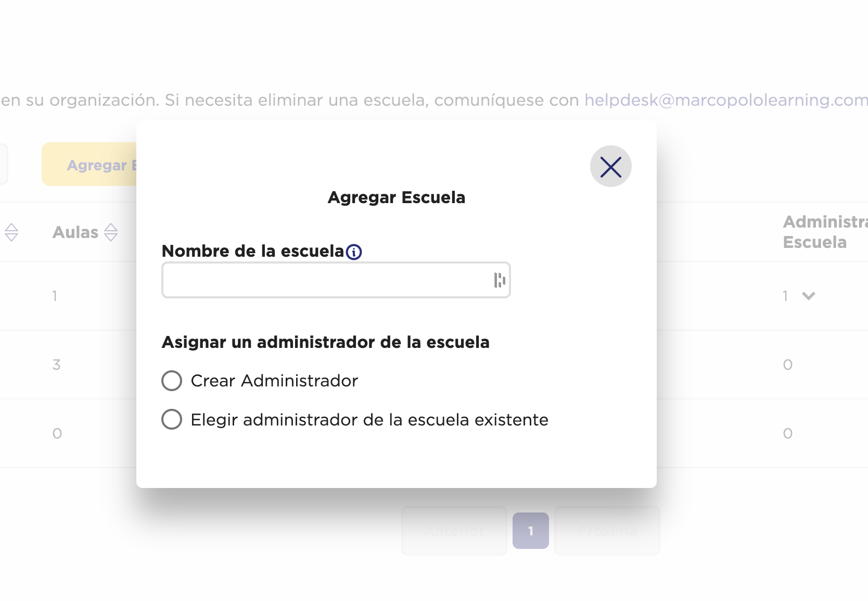Click the Administradores Escuela column header
Screen dimensions: 868x601
click(x=825, y=232)
